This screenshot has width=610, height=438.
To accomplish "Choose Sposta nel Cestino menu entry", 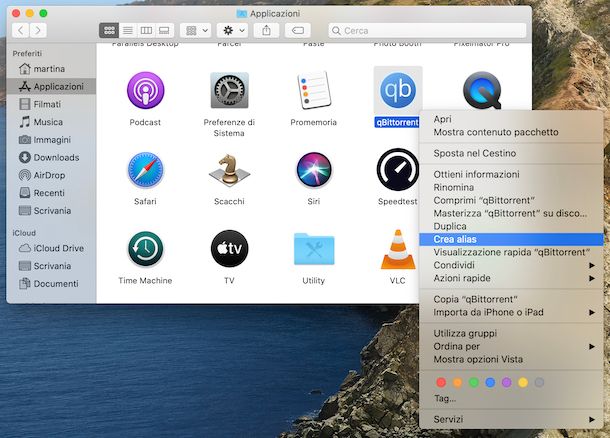I will 511,153.
